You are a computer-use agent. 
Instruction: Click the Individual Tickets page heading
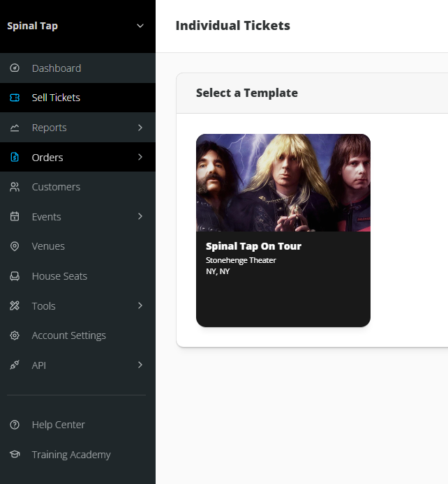click(233, 26)
